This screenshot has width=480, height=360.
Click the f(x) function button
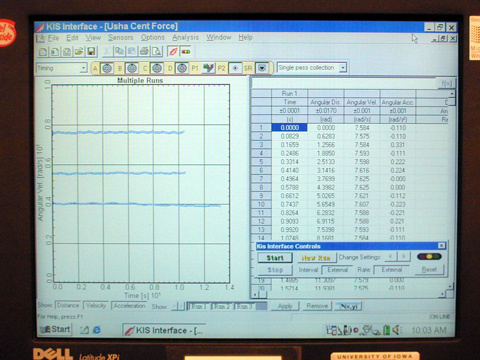(446, 83)
